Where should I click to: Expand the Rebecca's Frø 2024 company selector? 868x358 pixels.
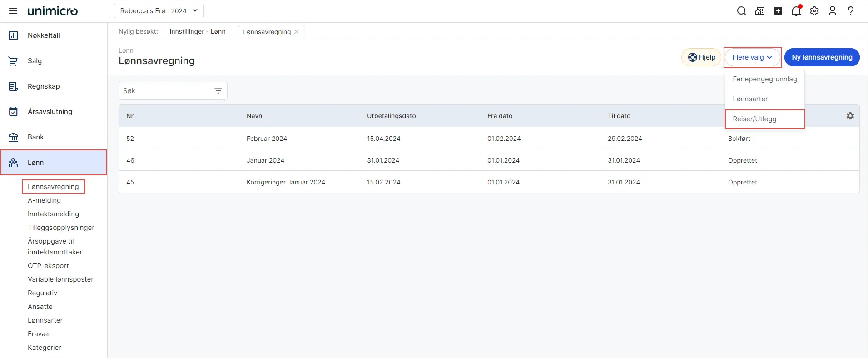[x=159, y=11]
